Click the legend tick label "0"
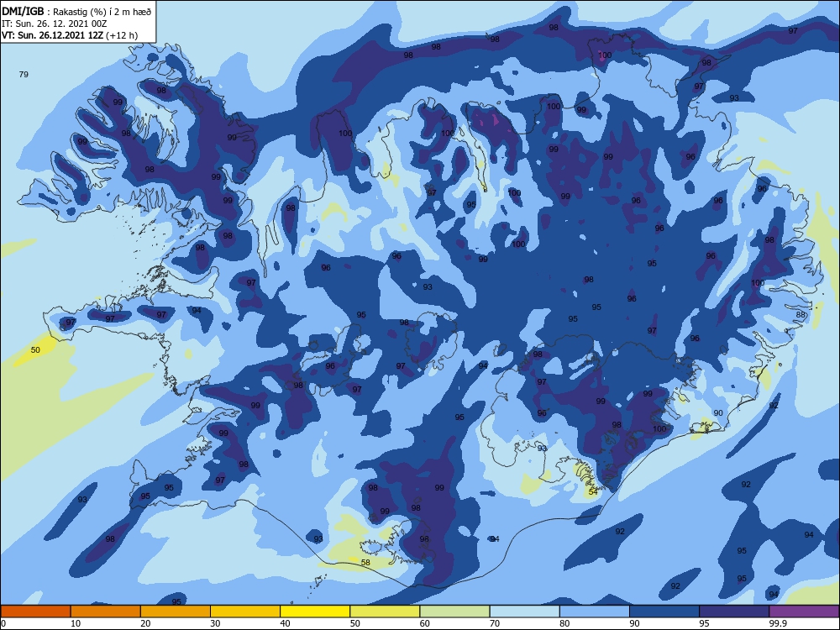The width and height of the screenshot is (840, 630). coord(3,623)
